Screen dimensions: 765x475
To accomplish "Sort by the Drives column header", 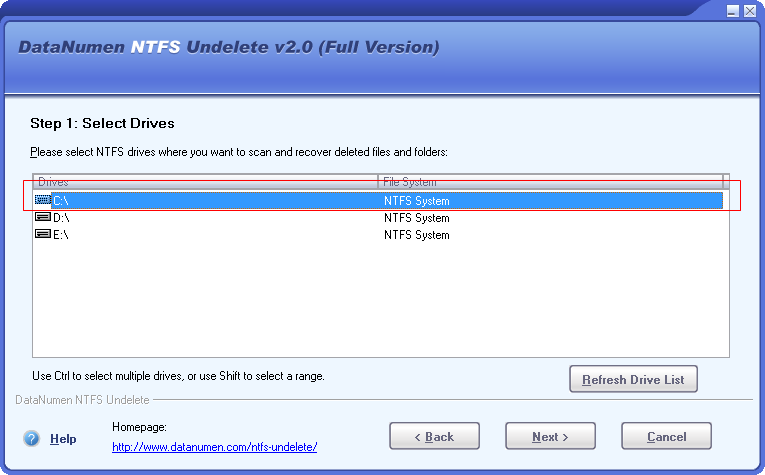I will 205,181.
